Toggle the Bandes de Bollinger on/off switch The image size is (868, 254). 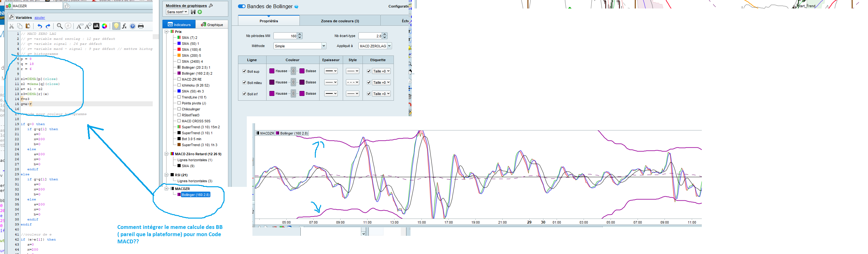(x=241, y=6)
